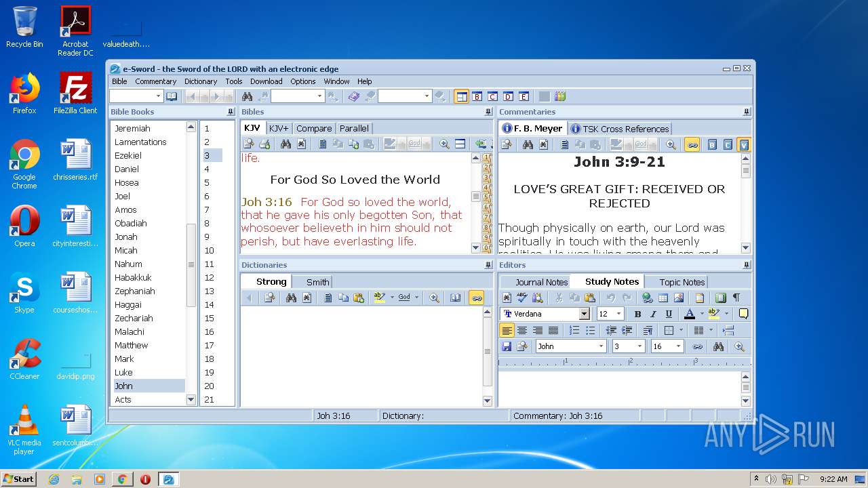Viewport: 868px width, 488px height.
Task: Click zoom magnifier in Commentaries toolbar
Action: [x=671, y=144]
